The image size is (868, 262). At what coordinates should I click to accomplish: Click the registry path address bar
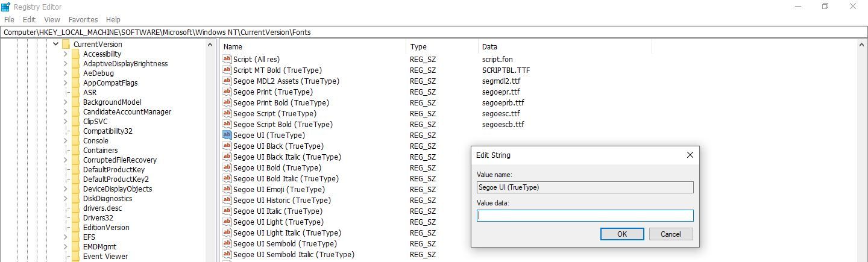[x=434, y=32]
